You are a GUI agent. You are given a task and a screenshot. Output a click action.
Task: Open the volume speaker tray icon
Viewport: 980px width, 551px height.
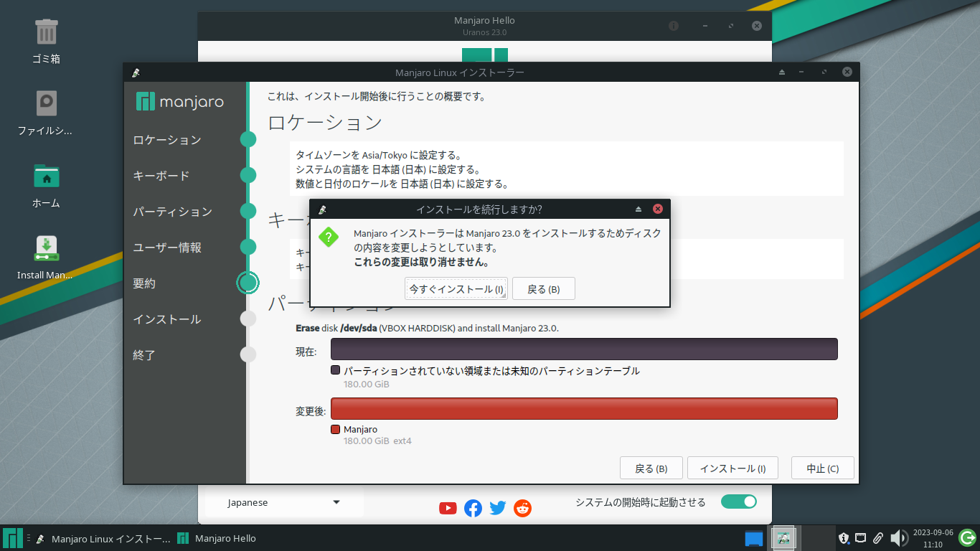tap(898, 538)
